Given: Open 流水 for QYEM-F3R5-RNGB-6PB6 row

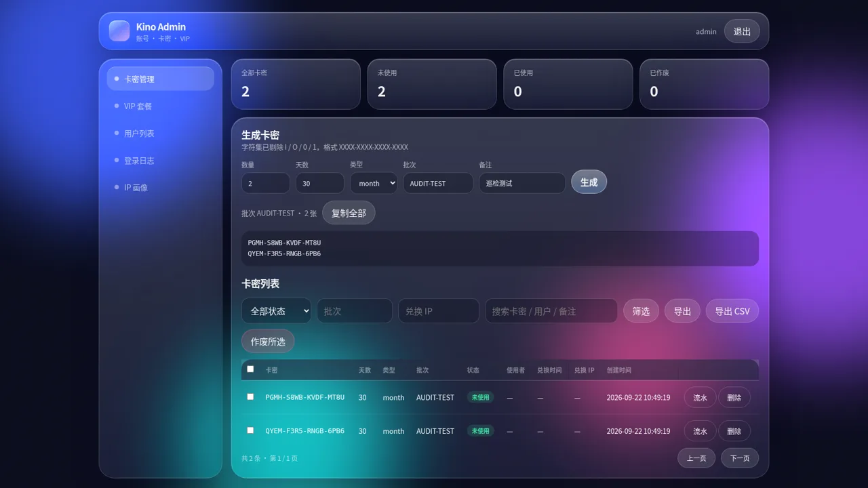Looking at the screenshot, I should tap(701, 431).
